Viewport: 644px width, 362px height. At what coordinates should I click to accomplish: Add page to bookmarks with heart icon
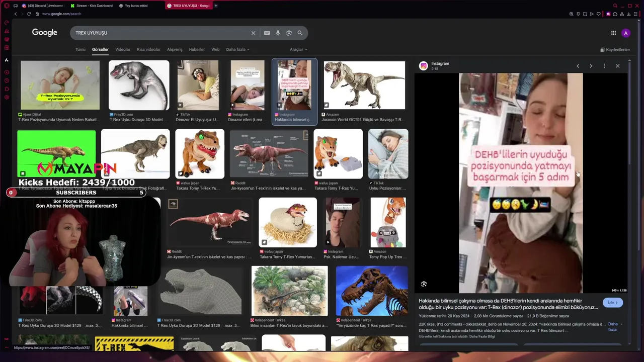[598, 14]
